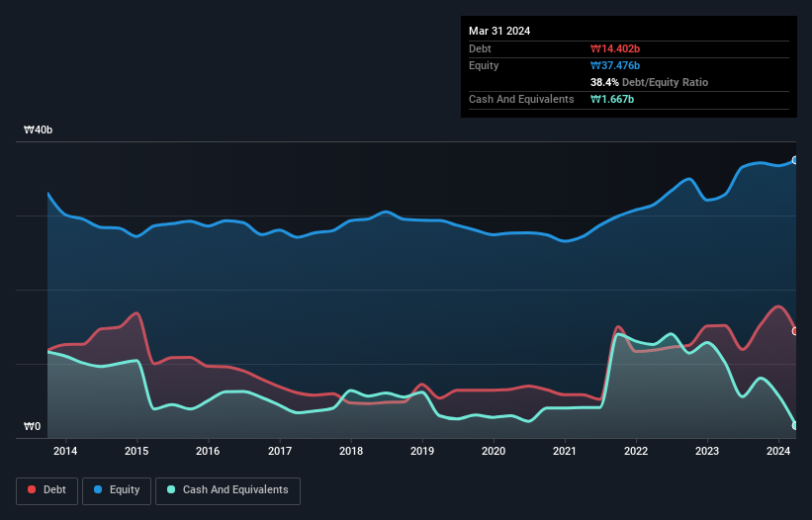Click the 2021 x-axis label

click(565, 451)
